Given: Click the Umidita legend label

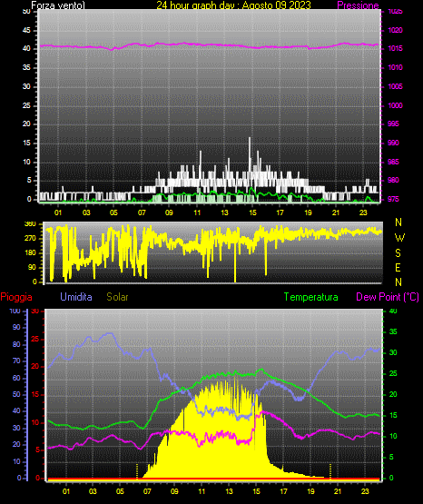Looking at the screenshot, I should [76, 297].
